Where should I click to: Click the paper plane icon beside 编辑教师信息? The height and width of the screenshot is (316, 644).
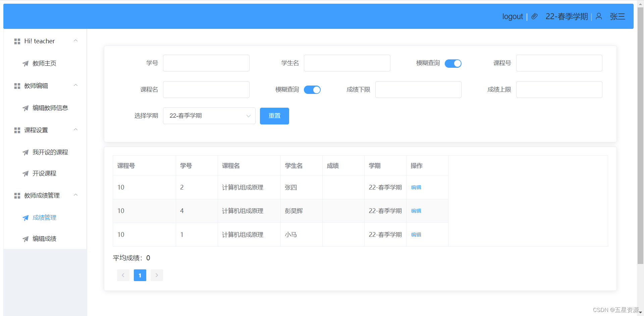pyautogui.click(x=25, y=108)
